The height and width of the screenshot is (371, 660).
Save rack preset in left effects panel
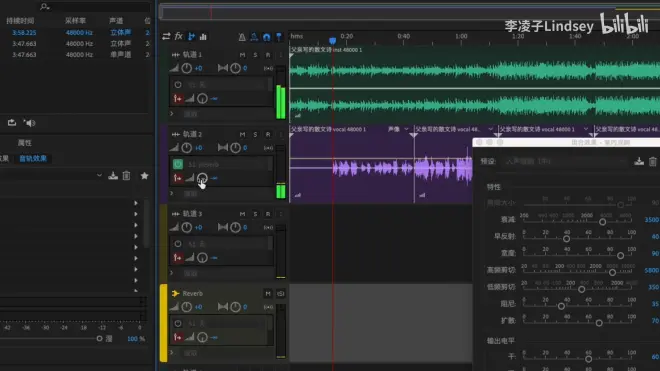pos(113,176)
